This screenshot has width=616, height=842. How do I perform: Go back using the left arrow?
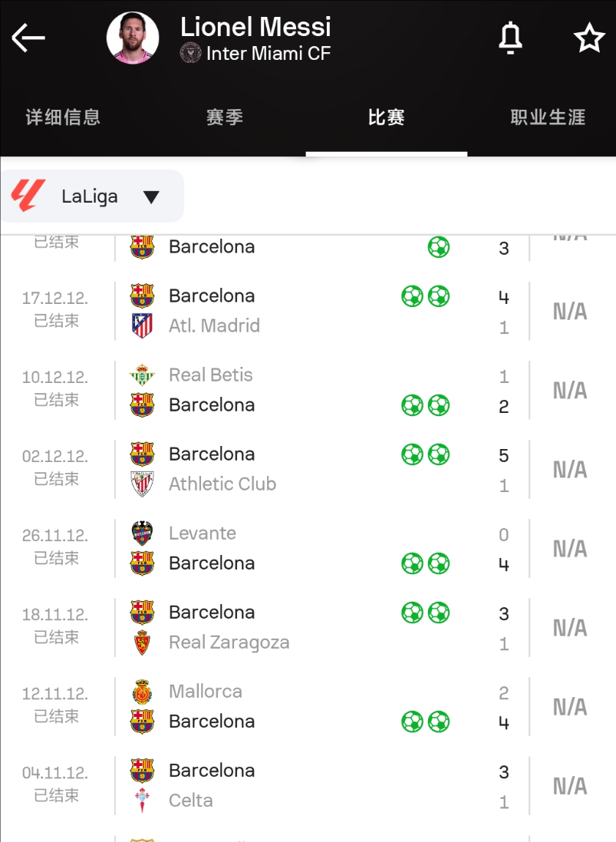coord(28,38)
